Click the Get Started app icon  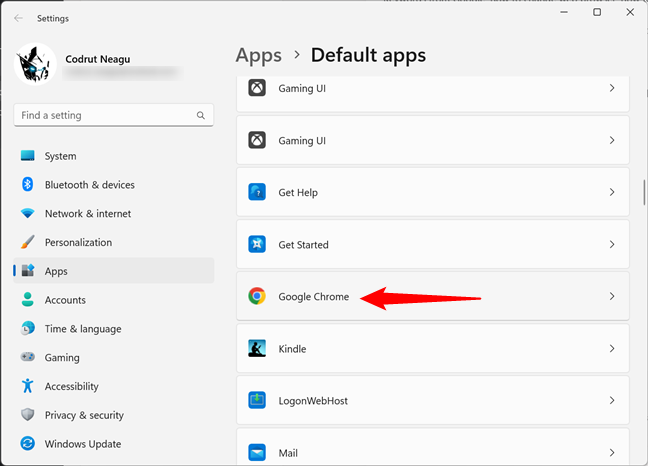[257, 245]
